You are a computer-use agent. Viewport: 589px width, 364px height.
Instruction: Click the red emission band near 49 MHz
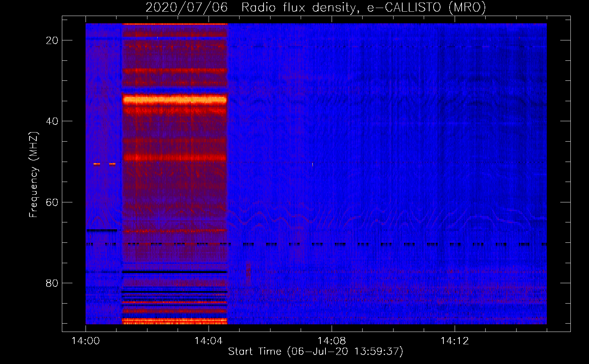pos(175,158)
